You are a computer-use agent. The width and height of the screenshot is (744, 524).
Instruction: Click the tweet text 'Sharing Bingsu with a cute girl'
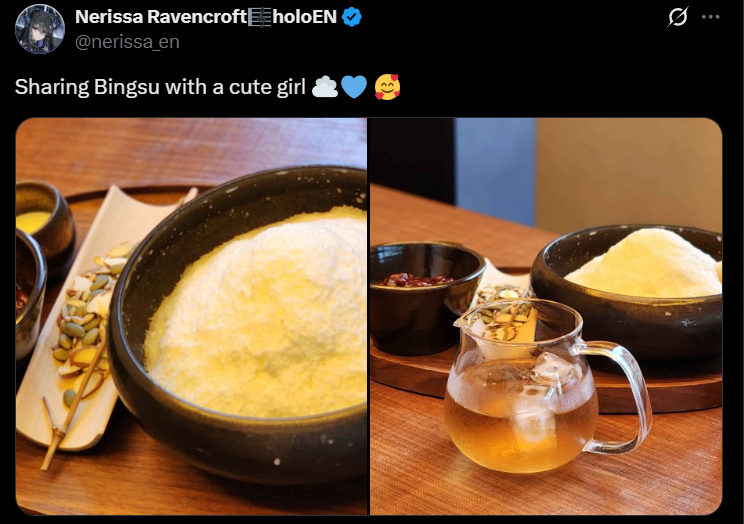(160, 87)
